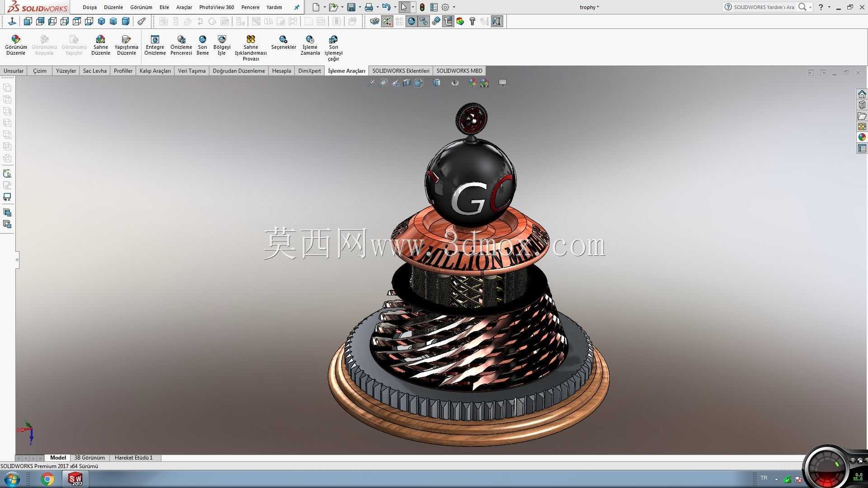Open Google Chrome from the taskbar
The height and width of the screenshot is (488, 868).
click(47, 479)
